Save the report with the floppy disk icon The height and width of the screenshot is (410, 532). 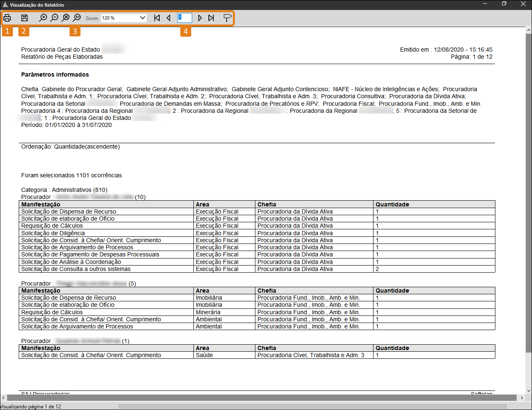coord(25,18)
